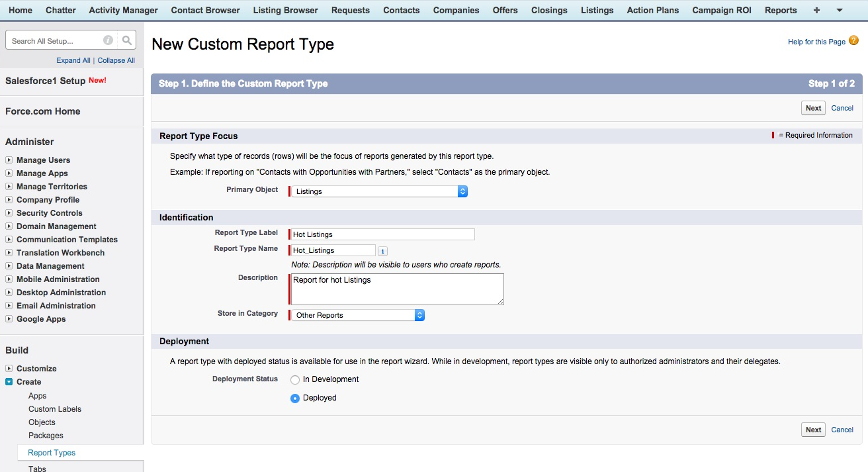Open the Primary Object dropdown
The width and height of the screenshot is (868, 472).
(x=462, y=191)
